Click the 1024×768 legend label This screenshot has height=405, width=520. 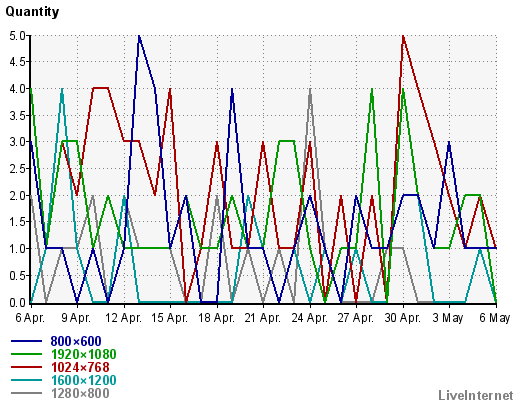point(80,367)
